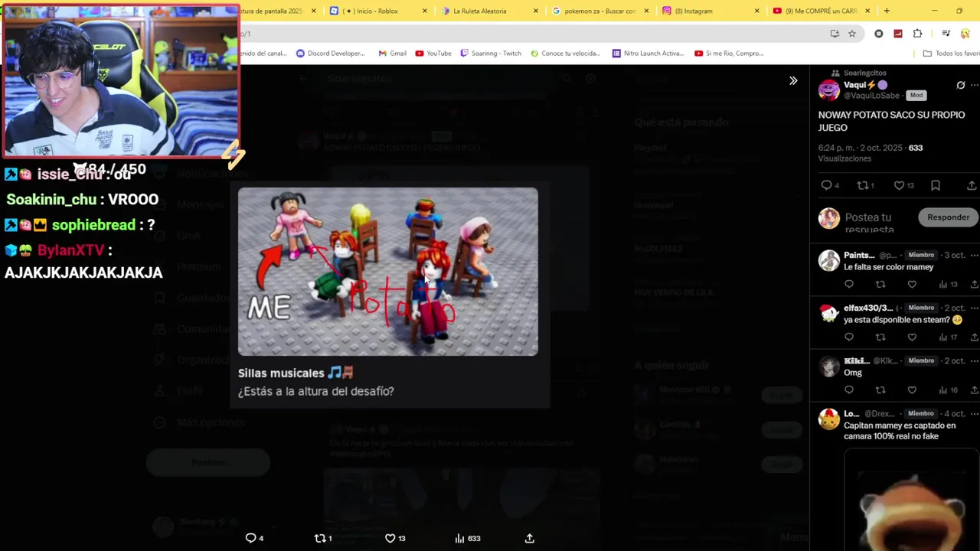Screen dimensions: 980x551
Task: Open the Si me Rio, Compro bookmark
Action: click(729, 54)
